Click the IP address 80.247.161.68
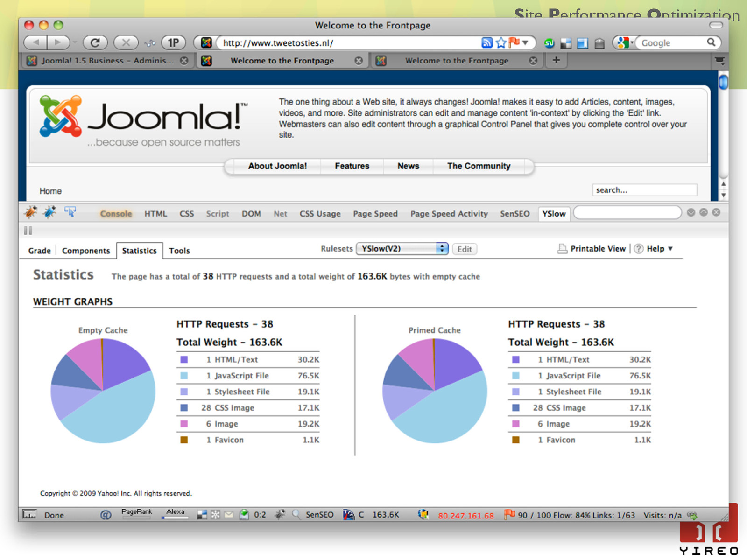747x560 pixels. [466, 516]
